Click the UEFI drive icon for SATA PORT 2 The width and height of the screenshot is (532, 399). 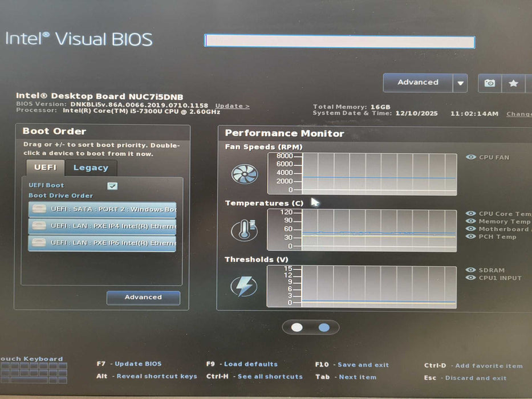(38, 209)
